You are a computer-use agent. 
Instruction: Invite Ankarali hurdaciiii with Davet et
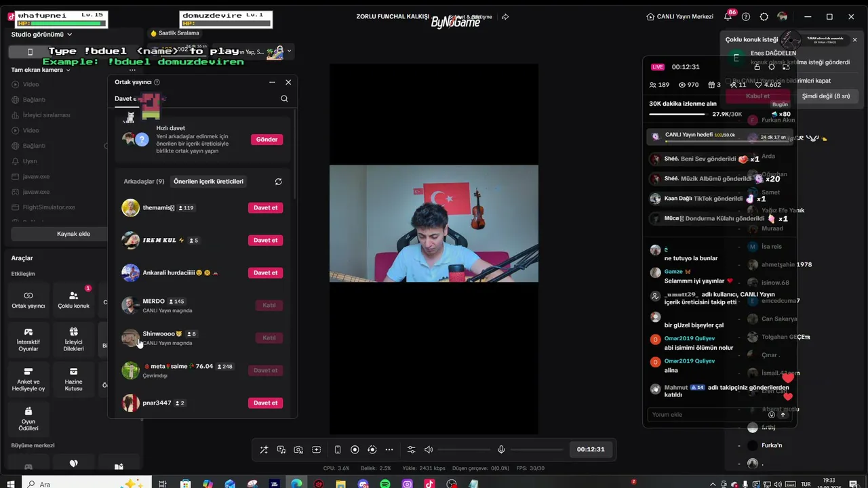[265, 273]
